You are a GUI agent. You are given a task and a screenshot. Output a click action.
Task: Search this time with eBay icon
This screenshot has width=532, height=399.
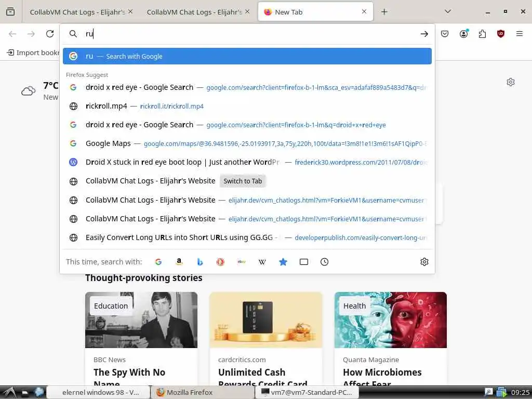tap(242, 262)
